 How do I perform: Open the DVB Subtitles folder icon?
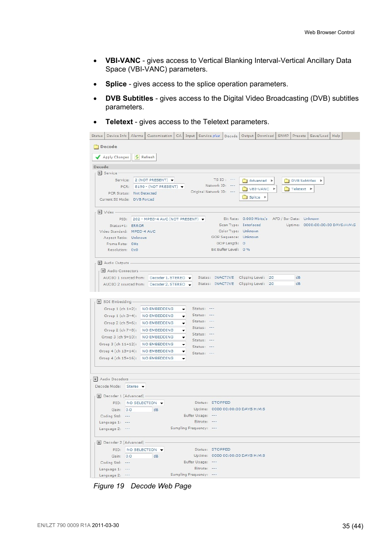pyautogui.click(x=287, y=180)
